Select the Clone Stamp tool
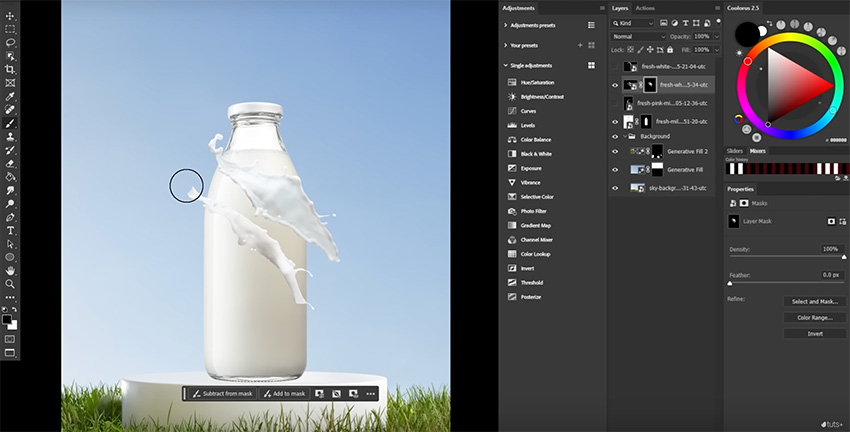Screen dimensions: 850x432 point(10,137)
